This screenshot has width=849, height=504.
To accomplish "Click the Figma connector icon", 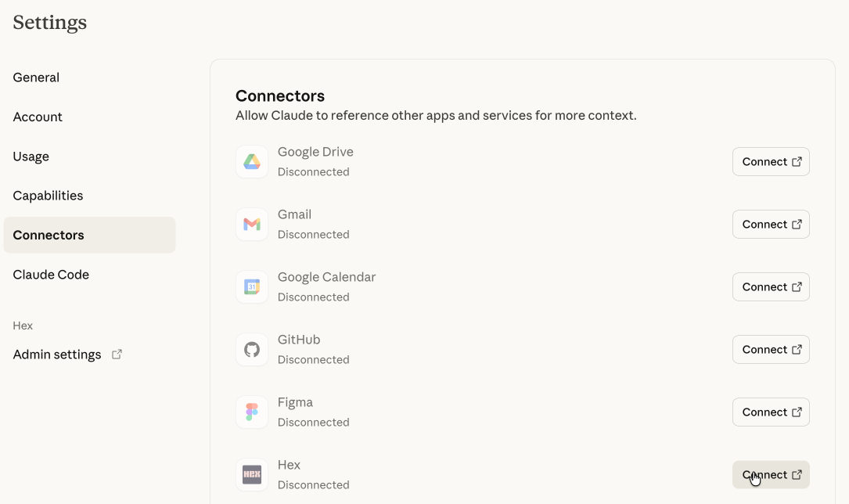I will 252,412.
